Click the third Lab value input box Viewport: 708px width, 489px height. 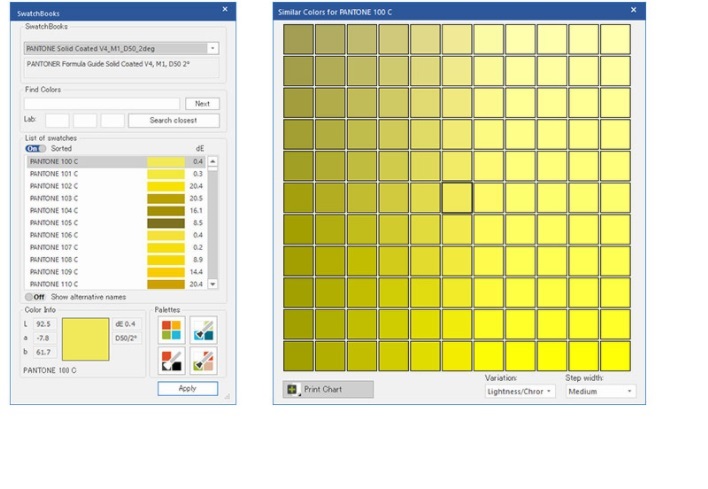[x=112, y=121]
